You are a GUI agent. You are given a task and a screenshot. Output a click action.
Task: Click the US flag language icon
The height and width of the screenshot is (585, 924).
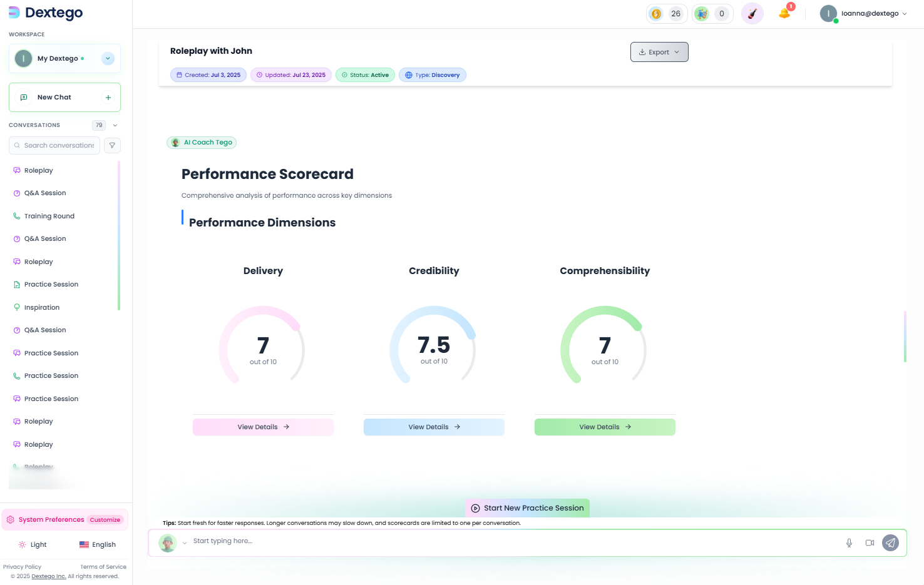coord(84,545)
